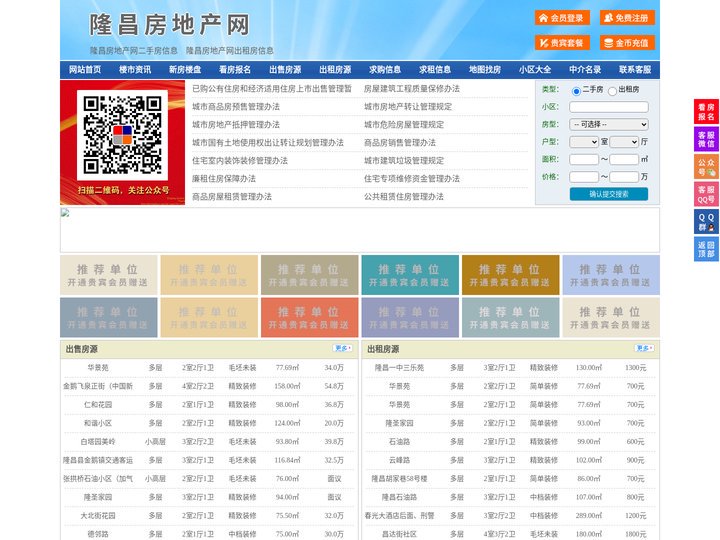
Task: Open the 地图找房 nav item
Action: coord(485,70)
